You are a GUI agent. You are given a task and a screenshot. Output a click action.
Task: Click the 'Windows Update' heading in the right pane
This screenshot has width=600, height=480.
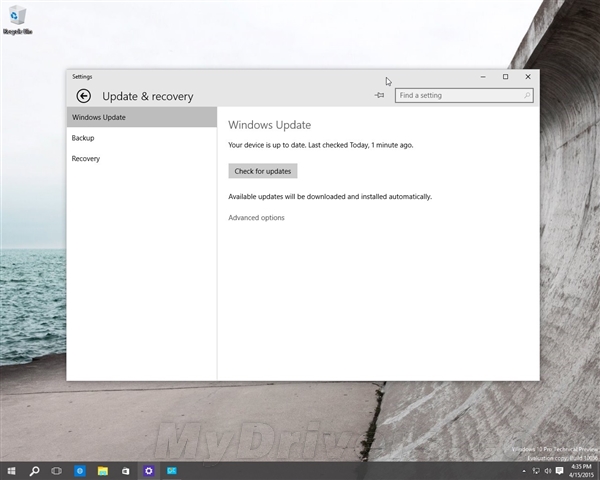pyautogui.click(x=269, y=125)
